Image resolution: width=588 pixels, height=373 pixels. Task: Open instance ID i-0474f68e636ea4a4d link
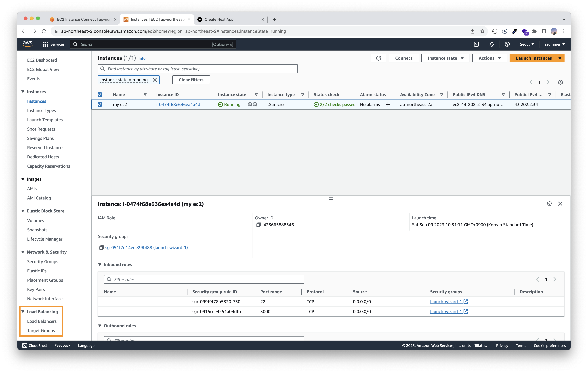click(178, 104)
